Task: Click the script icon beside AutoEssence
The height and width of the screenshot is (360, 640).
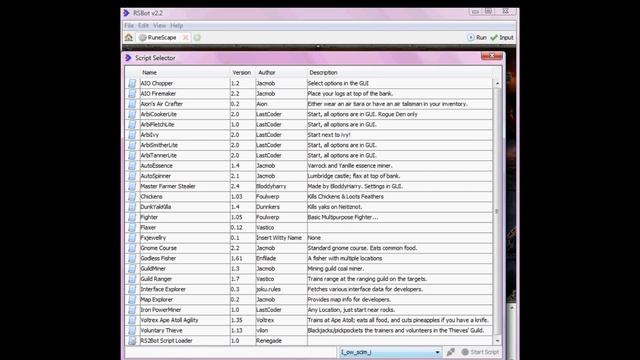Action: click(x=132, y=166)
